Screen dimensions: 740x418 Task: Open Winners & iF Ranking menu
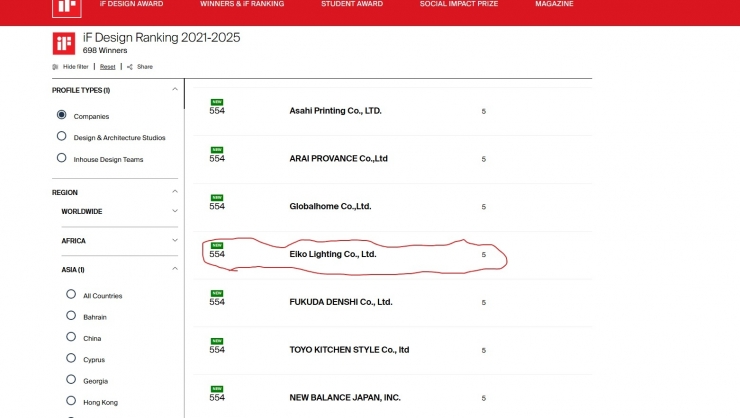click(x=242, y=4)
